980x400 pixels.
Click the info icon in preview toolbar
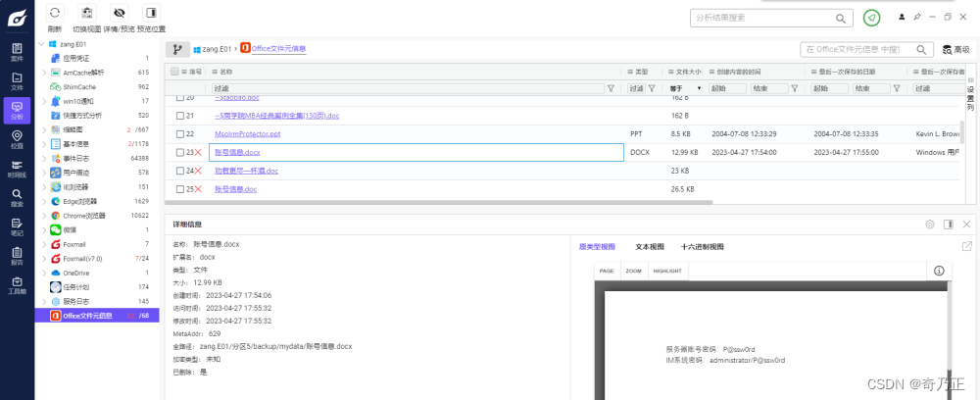pos(939,271)
